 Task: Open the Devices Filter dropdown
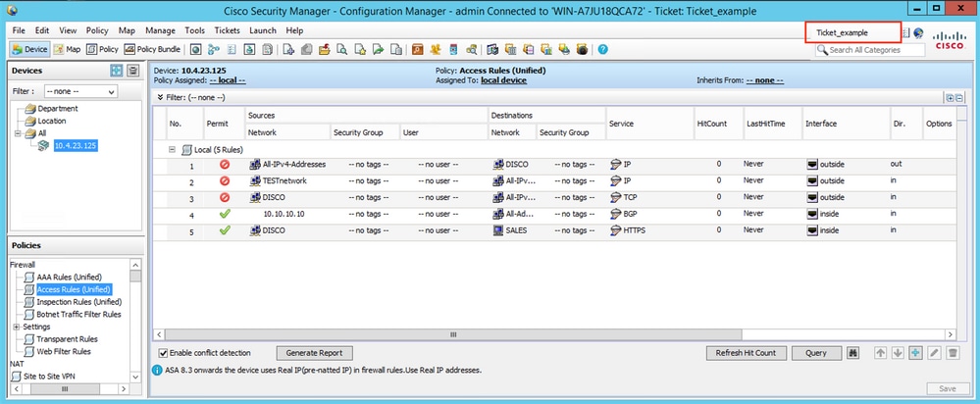pyautogui.click(x=82, y=91)
